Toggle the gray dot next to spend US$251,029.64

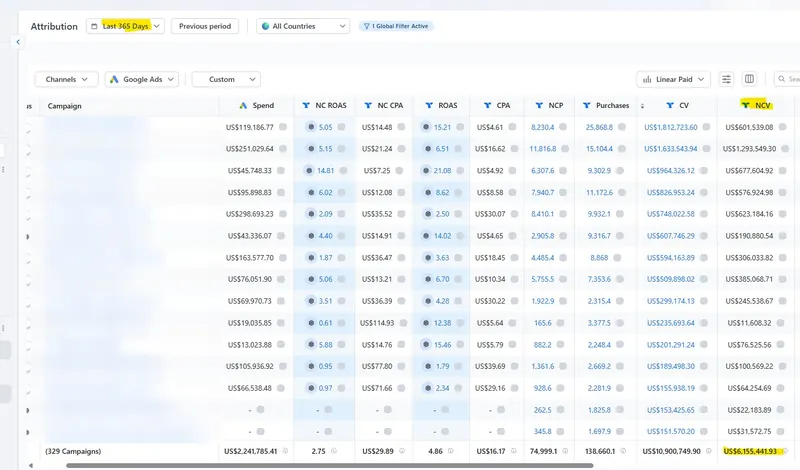point(283,149)
